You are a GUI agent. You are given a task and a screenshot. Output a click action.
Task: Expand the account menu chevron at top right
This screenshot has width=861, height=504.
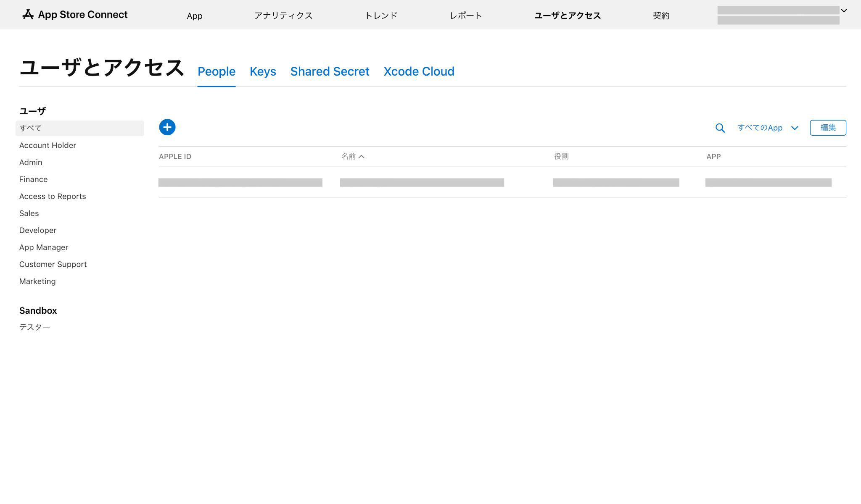point(843,11)
